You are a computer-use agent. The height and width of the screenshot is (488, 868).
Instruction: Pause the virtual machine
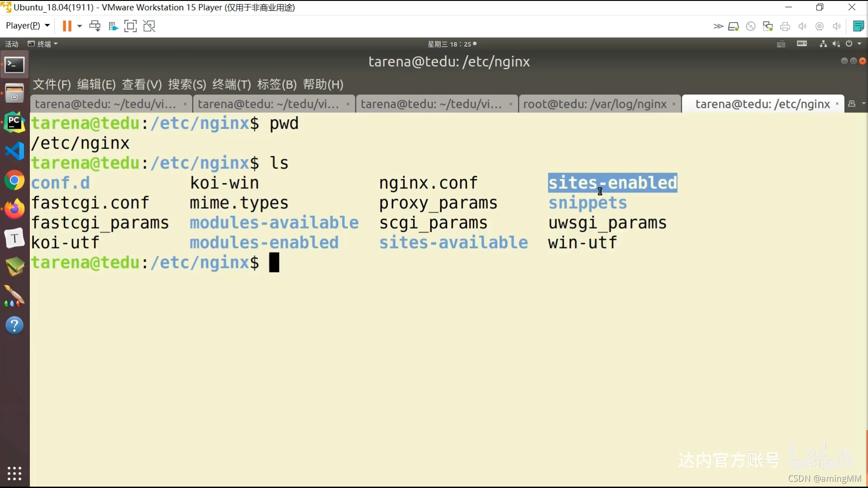(66, 26)
